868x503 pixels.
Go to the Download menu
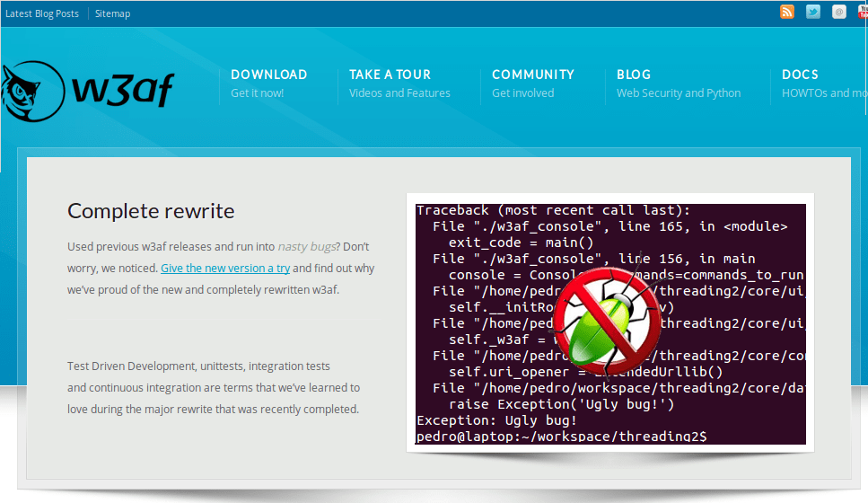(x=269, y=75)
